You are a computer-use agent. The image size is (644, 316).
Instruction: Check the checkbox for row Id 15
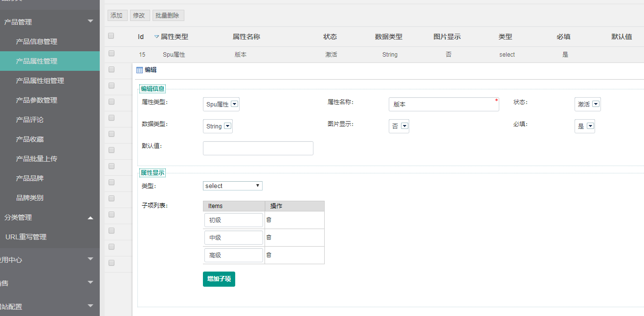111,53
